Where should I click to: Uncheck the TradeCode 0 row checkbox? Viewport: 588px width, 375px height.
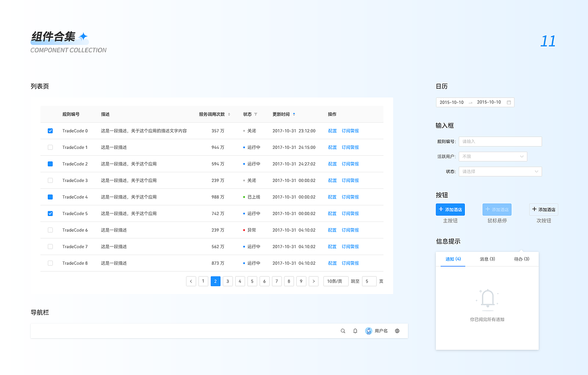[x=50, y=131]
